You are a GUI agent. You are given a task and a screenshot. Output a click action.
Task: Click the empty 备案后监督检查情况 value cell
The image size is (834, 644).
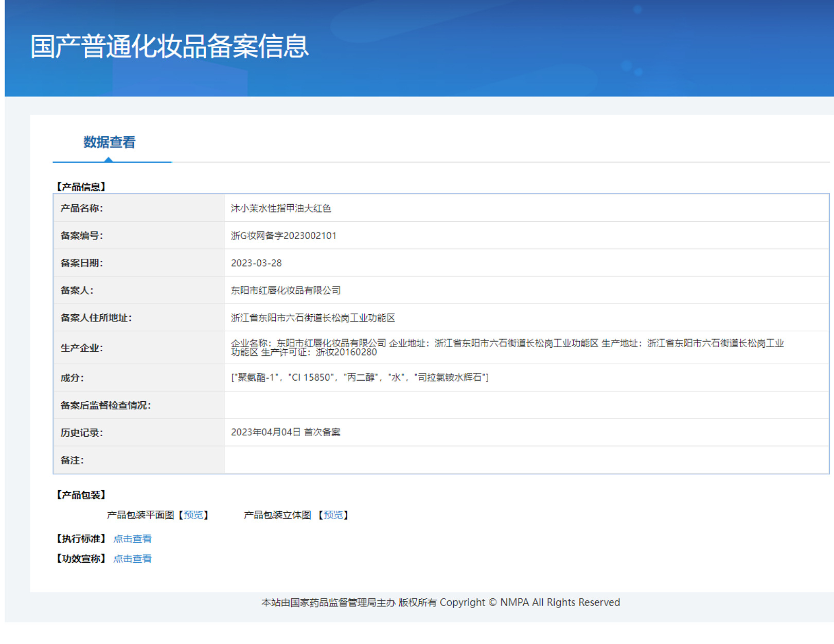pyautogui.click(x=526, y=405)
